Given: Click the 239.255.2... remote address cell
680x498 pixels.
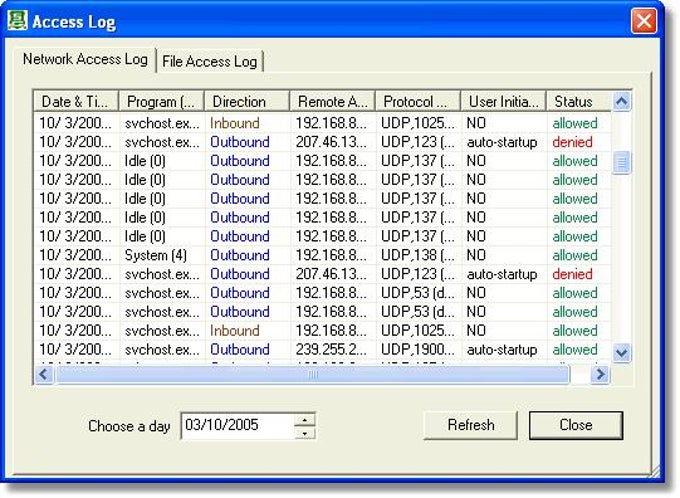Looking at the screenshot, I should pyautogui.click(x=331, y=350).
